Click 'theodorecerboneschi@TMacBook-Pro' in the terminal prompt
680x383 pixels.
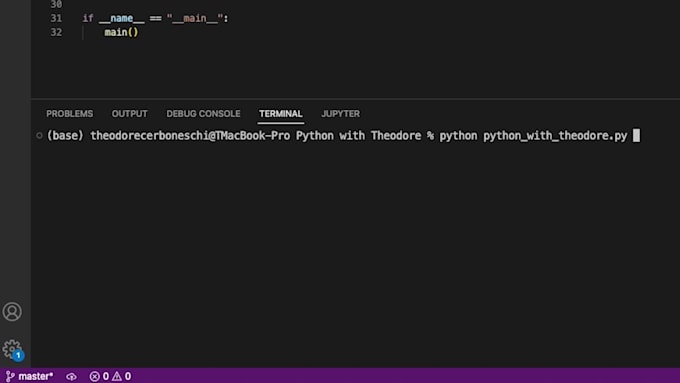190,136
